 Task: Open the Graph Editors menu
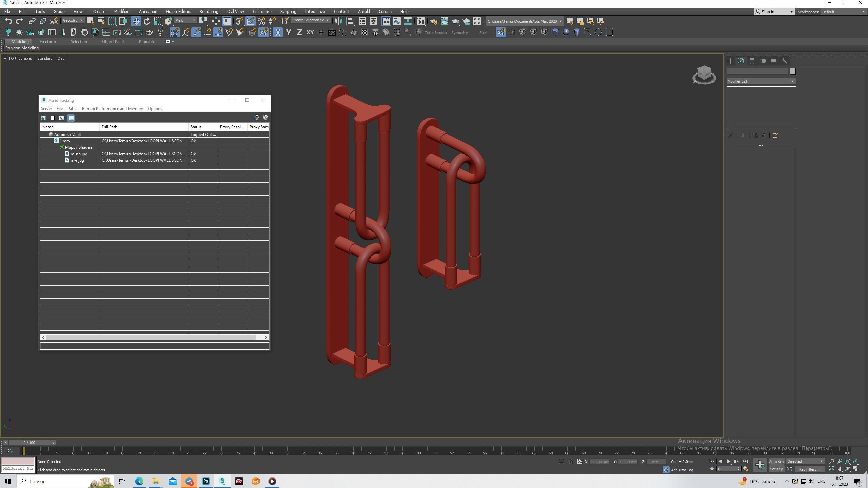click(x=178, y=12)
